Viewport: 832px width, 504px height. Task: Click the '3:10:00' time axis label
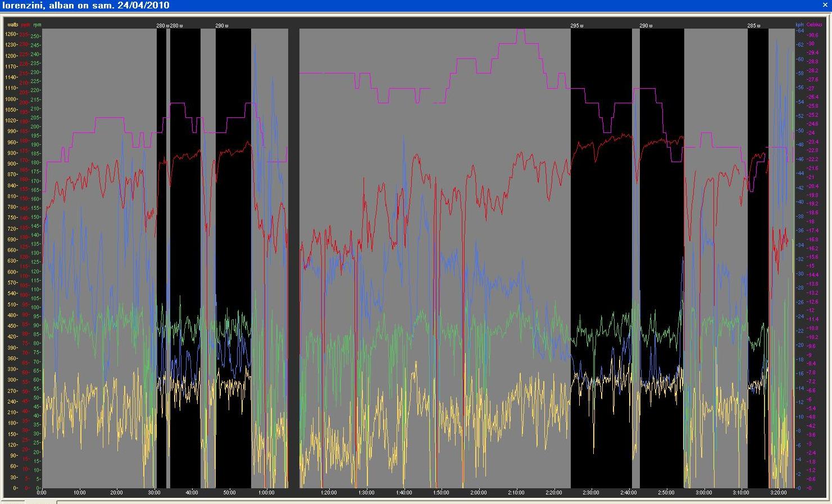741,493
